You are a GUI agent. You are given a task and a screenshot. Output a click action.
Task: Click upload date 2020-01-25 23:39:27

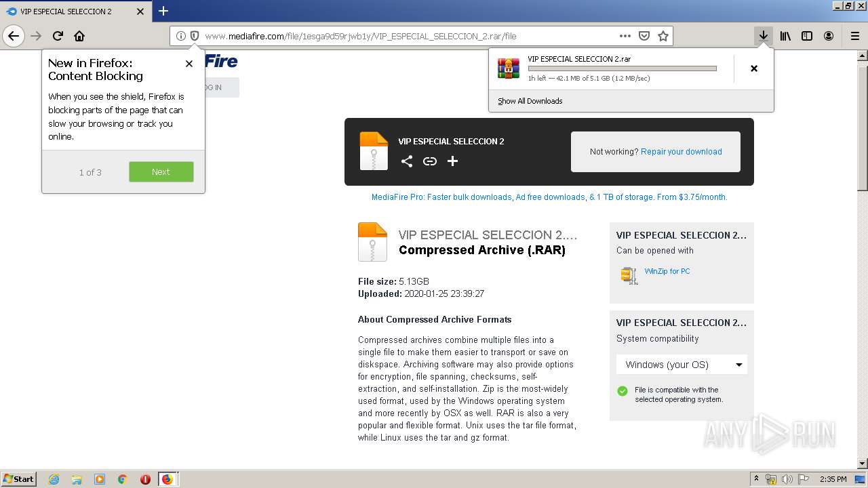[x=444, y=294]
